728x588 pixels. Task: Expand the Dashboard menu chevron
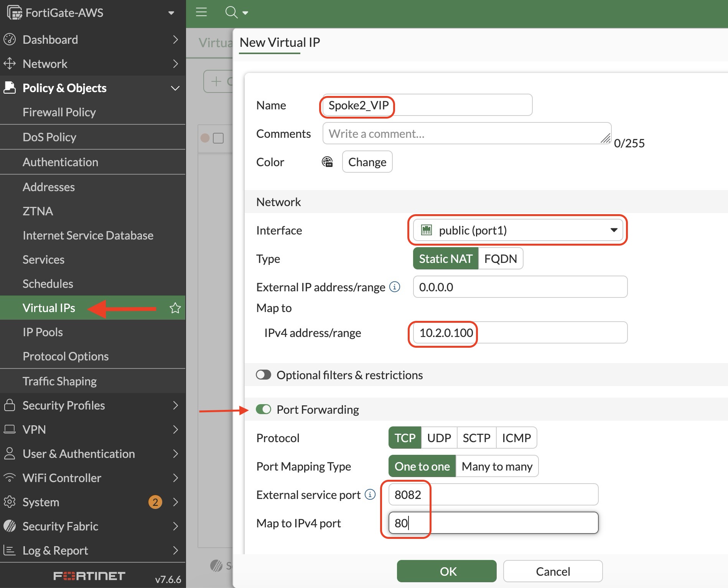(175, 39)
